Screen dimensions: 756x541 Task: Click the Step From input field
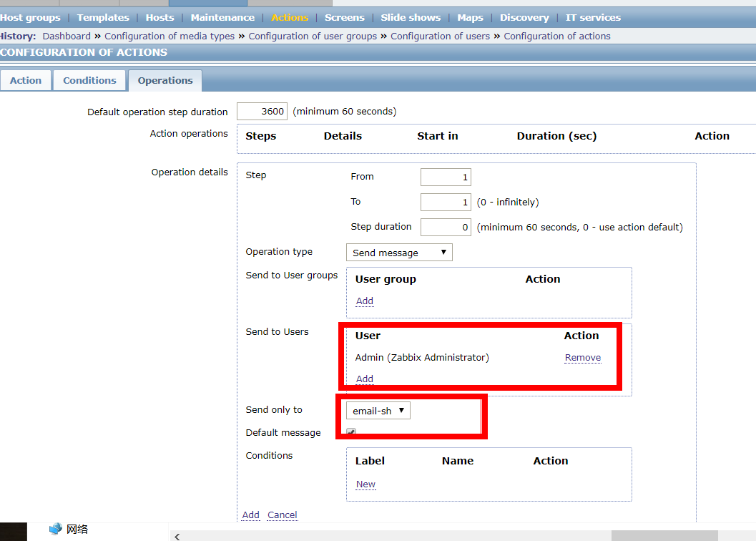click(x=446, y=177)
